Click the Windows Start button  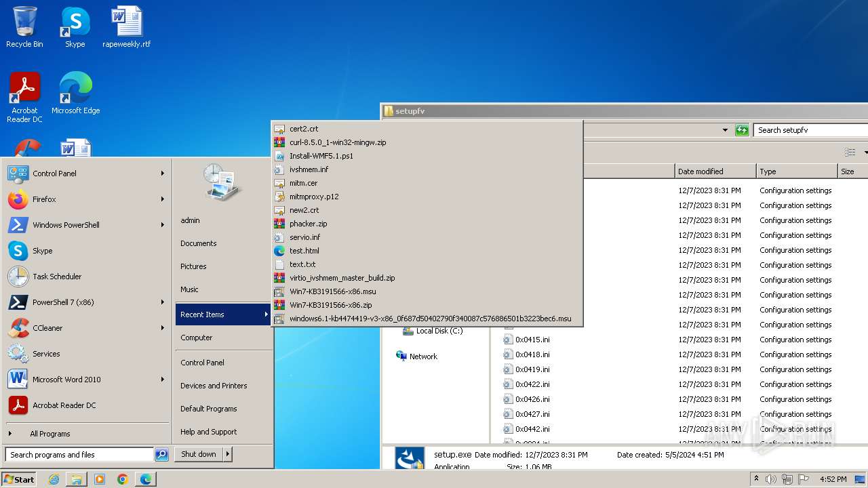tap(19, 479)
